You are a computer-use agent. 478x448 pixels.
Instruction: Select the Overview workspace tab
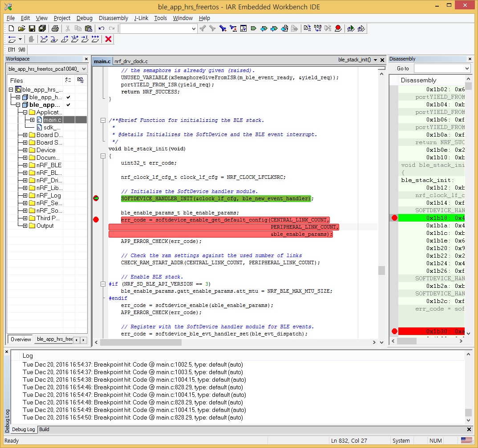click(x=21, y=339)
